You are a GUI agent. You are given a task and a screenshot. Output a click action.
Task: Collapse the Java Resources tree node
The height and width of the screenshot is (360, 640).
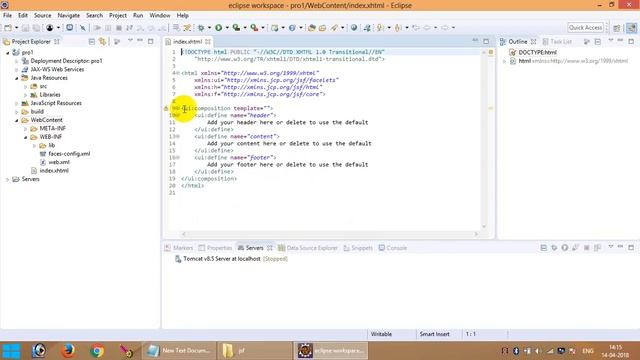coord(16,78)
